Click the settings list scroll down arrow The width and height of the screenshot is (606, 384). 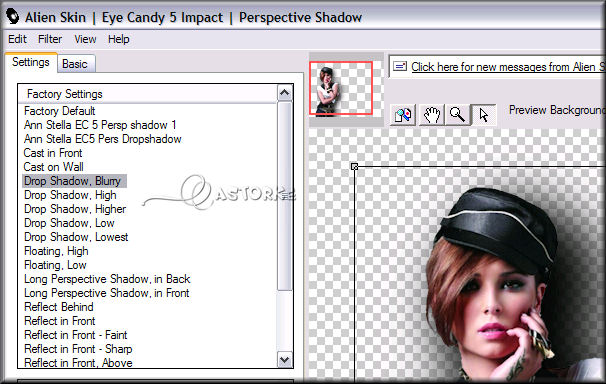tap(284, 360)
